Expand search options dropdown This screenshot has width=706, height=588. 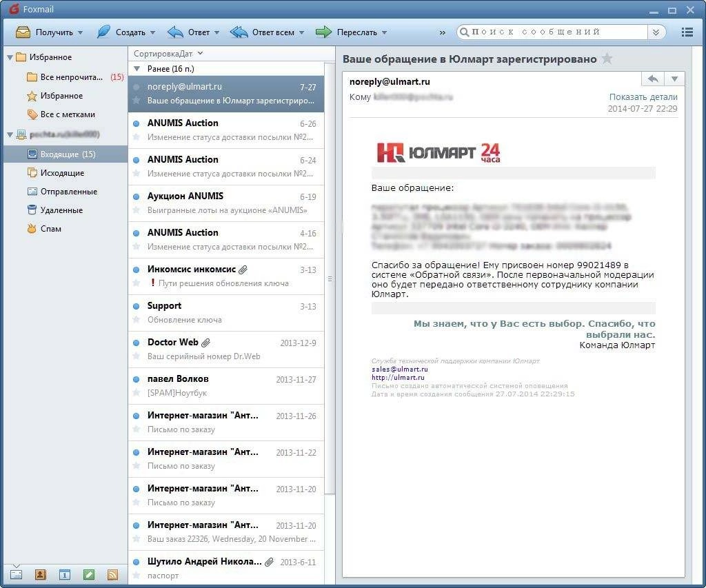(x=656, y=32)
